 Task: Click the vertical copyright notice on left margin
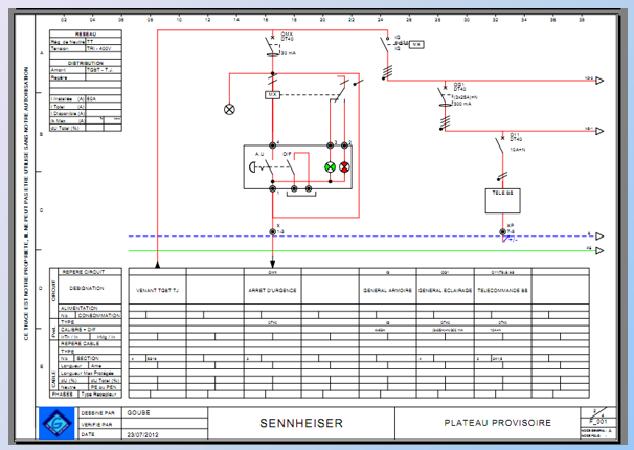tap(26, 203)
